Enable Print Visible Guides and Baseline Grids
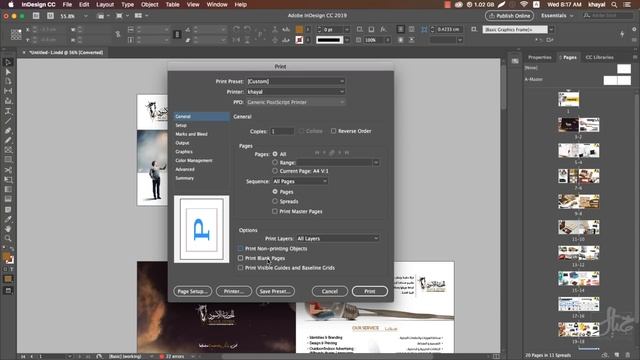 tap(240, 268)
